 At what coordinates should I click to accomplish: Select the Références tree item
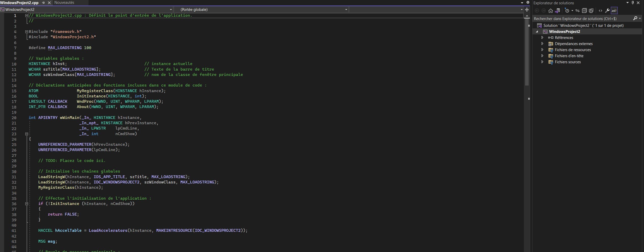pyautogui.click(x=564, y=38)
